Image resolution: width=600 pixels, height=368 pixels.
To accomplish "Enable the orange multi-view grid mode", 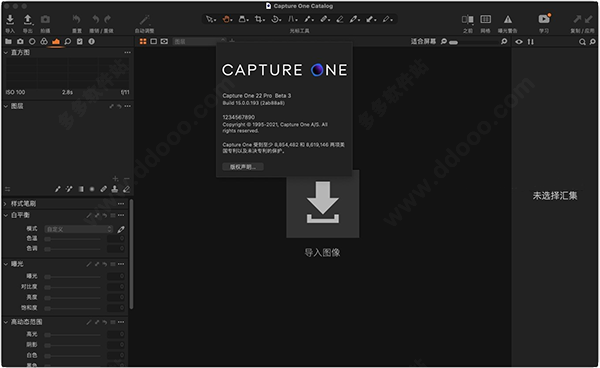I will (143, 41).
